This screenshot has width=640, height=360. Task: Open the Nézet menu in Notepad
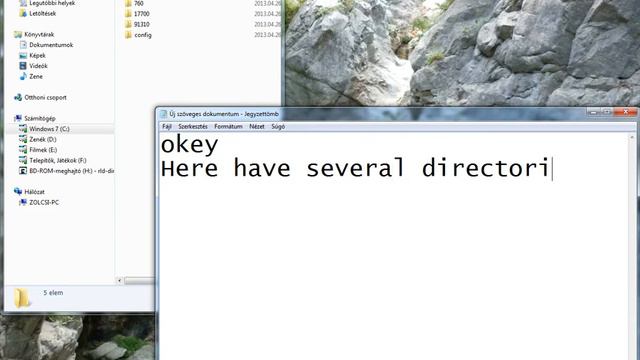pyautogui.click(x=257, y=127)
